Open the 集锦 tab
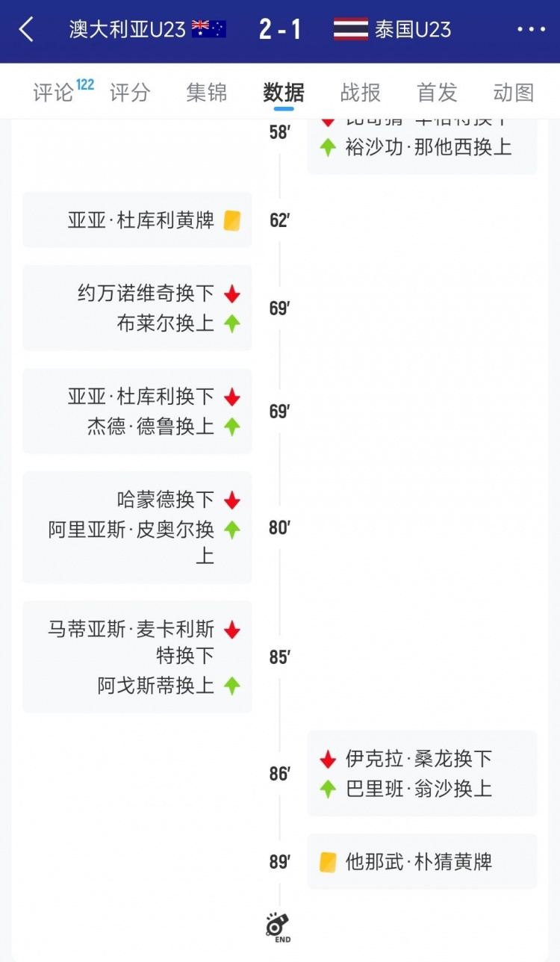 click(x=207, y=93)
